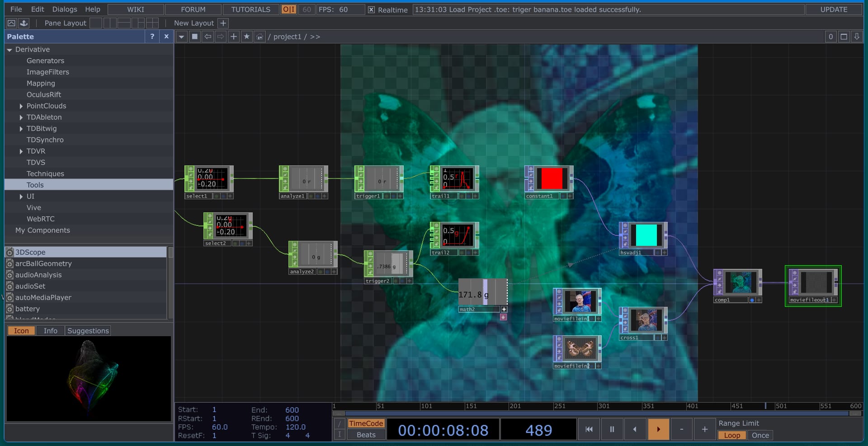
Task: Switch to the Suggestions tab
Action: point(88,331)
